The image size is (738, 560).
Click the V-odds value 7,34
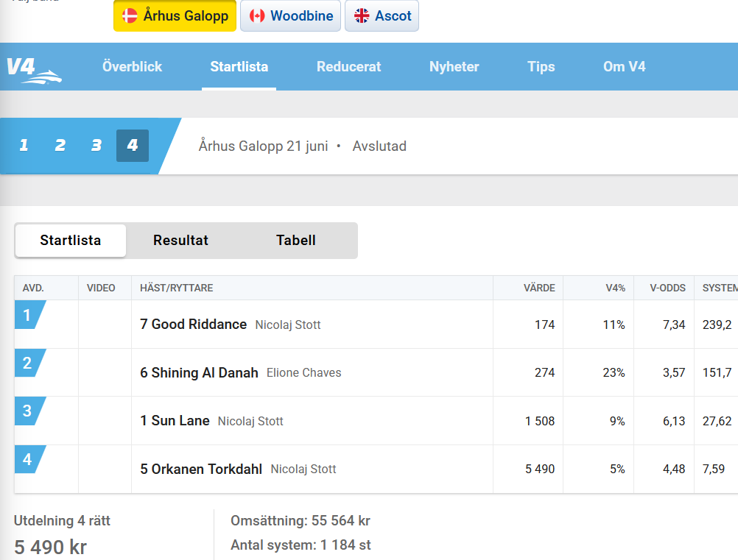point(674,325)
